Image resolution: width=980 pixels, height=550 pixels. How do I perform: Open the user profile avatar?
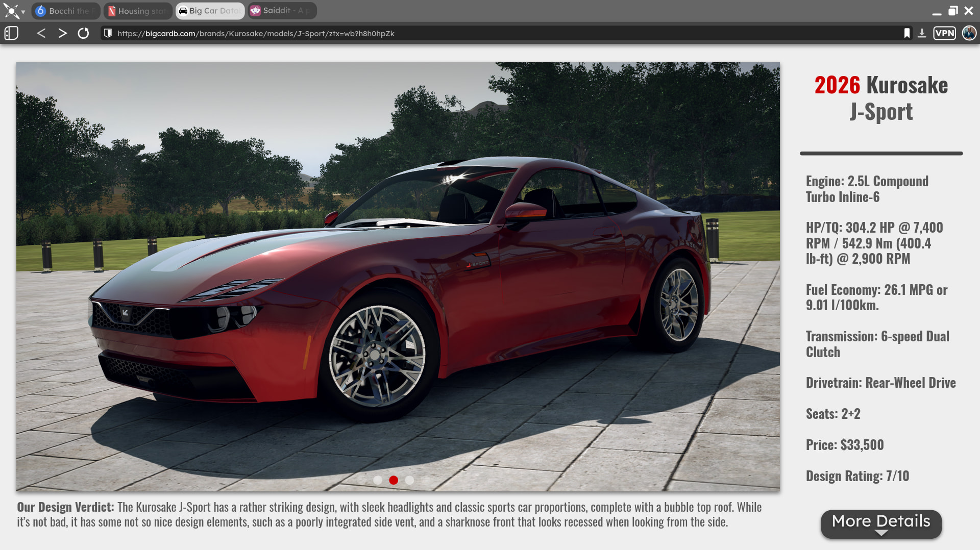(x=969, y=33)
